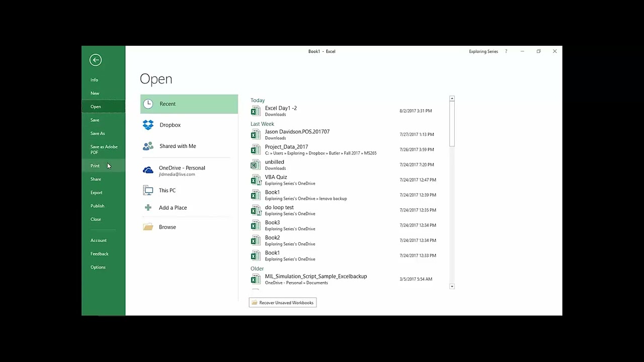Open the Book3 workbook
The image size is (644, 362).
coord(347,225)
